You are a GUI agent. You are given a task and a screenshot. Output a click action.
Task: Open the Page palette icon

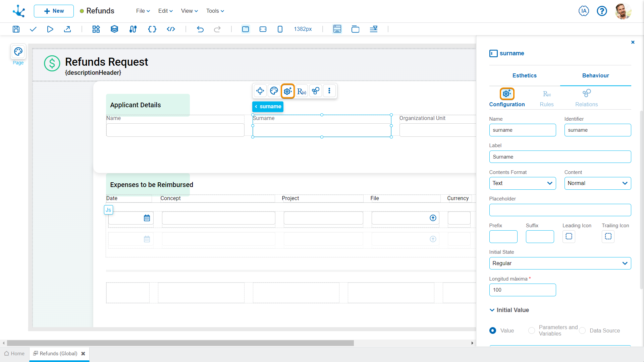click(18, 52)
